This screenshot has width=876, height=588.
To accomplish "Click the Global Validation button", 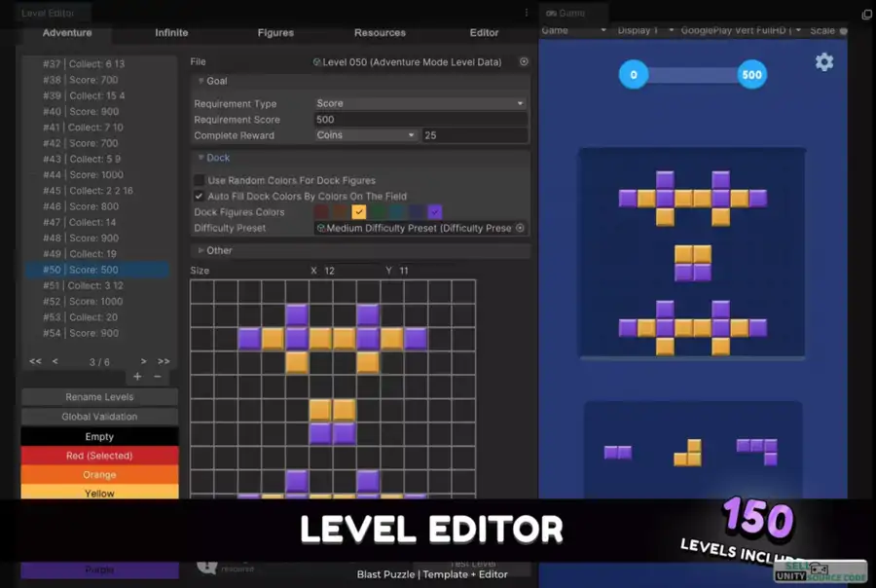I will click(100, 417).
